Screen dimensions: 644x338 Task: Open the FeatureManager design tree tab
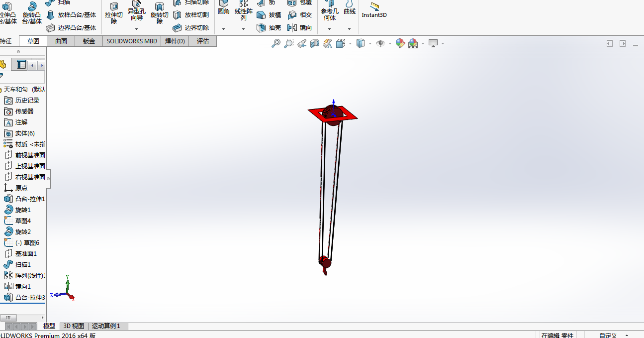(3, 64)
